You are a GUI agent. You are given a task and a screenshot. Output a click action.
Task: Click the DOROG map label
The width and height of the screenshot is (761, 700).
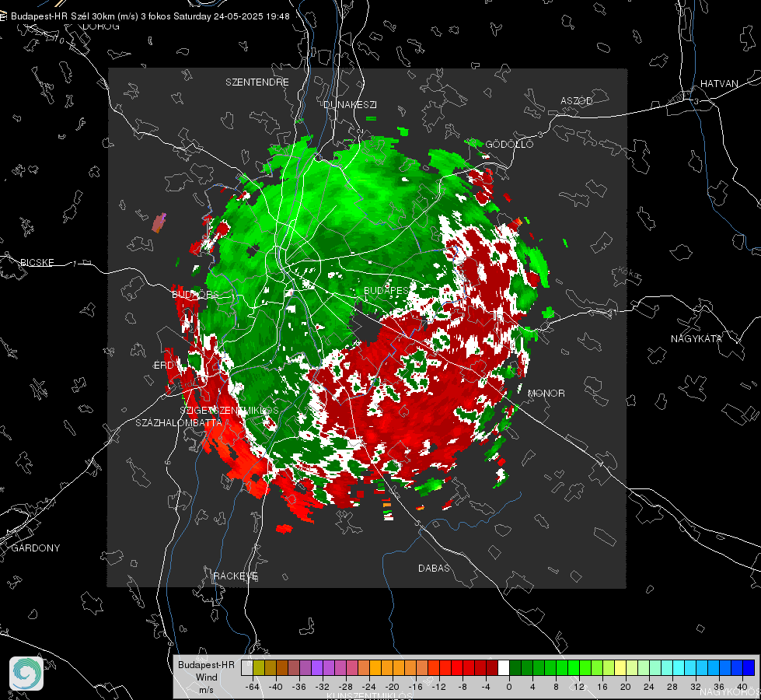pyautogui.click(x=101, y=26)
